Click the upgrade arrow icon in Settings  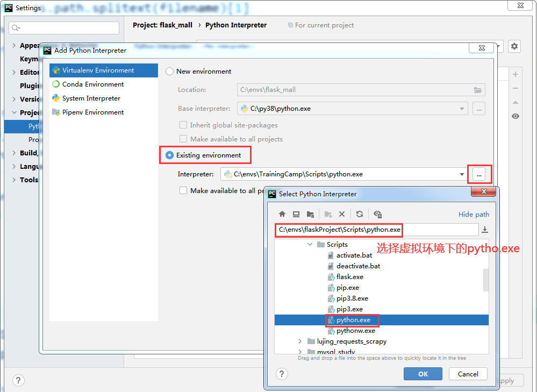515,102
